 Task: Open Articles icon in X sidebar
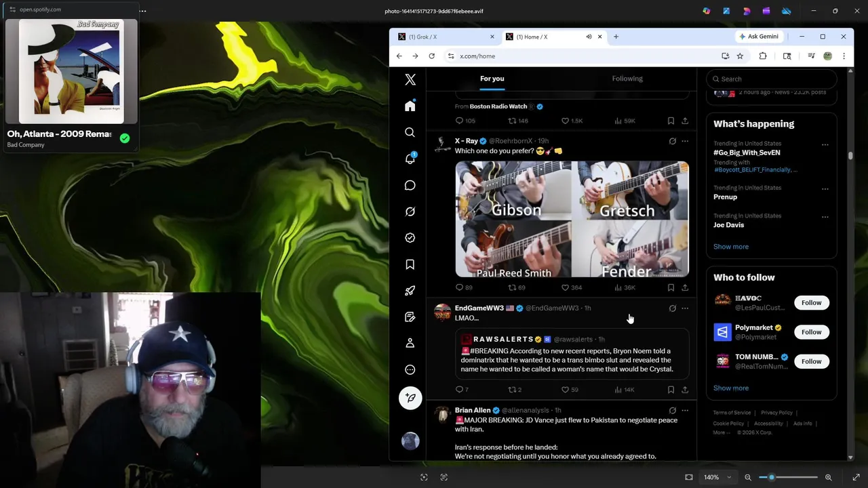(410, 317)
